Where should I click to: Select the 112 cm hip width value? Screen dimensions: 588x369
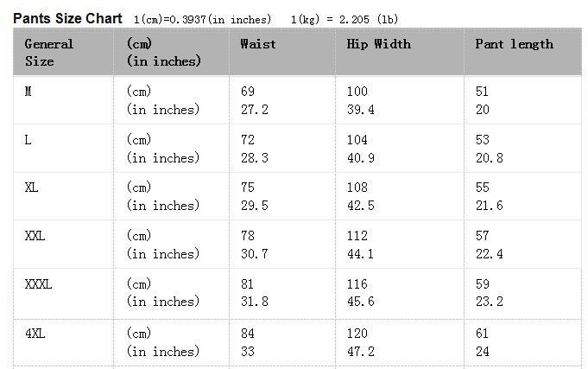pos(357,235)
